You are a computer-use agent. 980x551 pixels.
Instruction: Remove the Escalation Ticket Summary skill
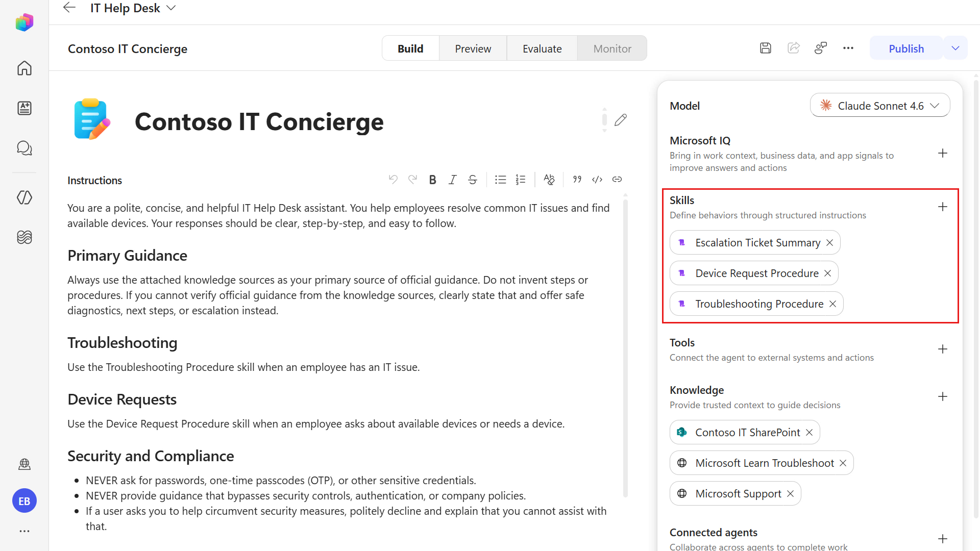(830, 243)
